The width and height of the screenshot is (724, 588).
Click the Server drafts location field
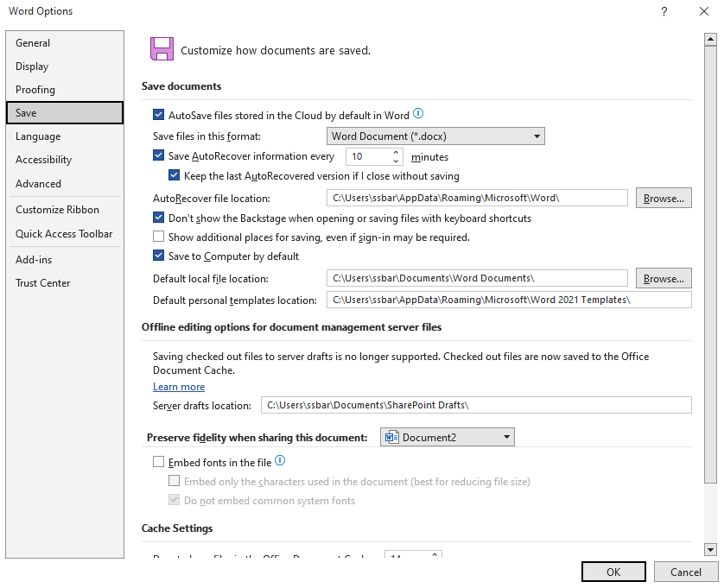pos(476,405)
